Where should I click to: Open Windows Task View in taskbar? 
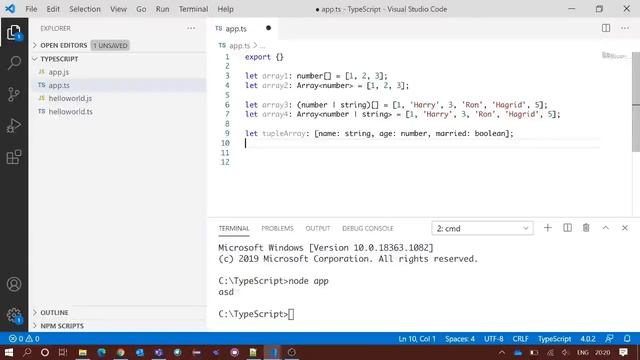pyautogui.click(x=62, y=352)
